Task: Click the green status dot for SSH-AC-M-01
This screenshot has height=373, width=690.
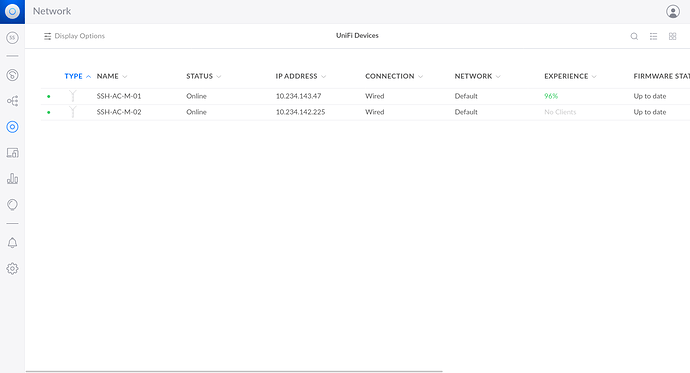Action: point(48,96)
